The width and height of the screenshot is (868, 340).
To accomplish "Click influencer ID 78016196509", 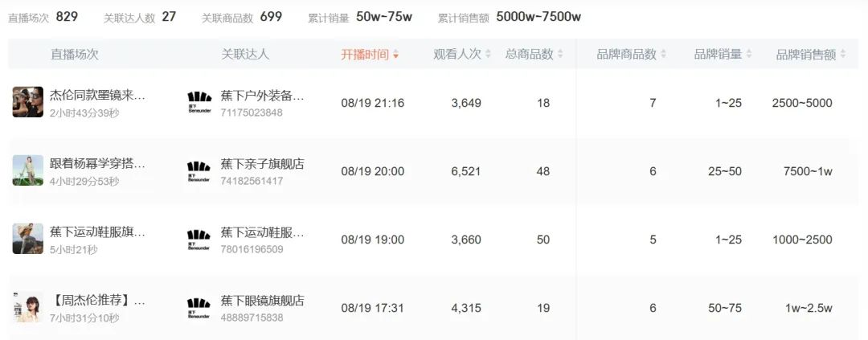I will click(252, 250).
